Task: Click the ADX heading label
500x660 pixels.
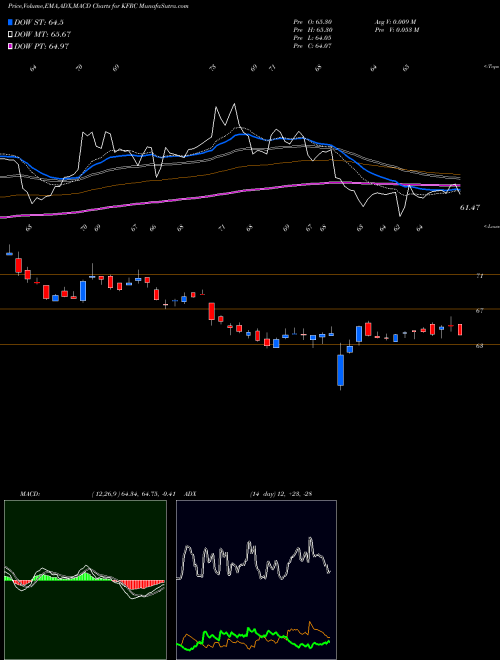Action: 190,494
